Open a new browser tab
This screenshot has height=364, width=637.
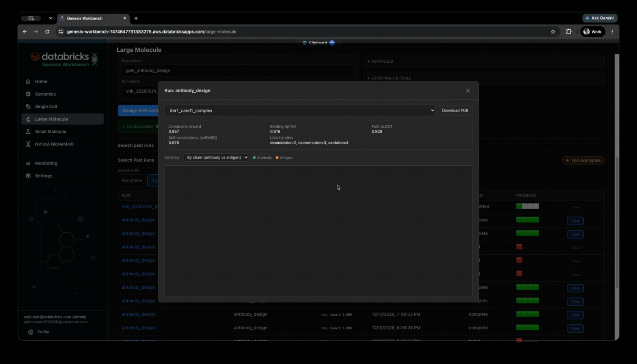[136, 18]
